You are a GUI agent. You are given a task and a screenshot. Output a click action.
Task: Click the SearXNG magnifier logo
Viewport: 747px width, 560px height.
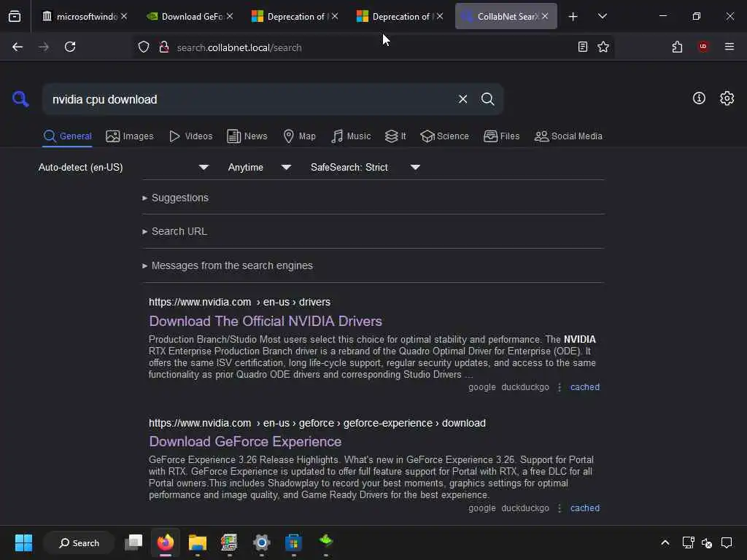[x=20, y=99]
